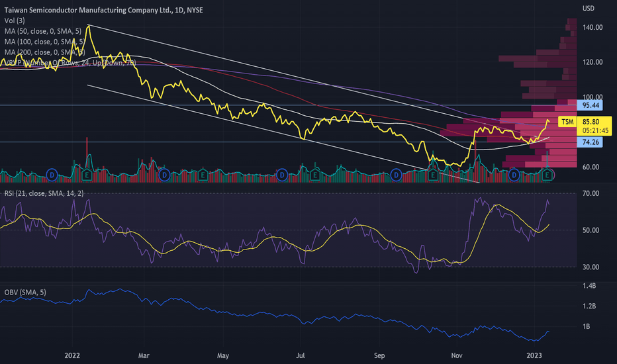617x364 pixels.
Task: Click the Sep time axis label
Action: [x=379, y=356]
